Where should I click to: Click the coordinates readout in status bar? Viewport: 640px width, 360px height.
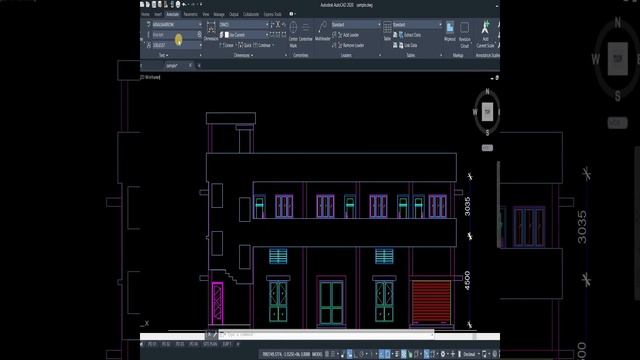pyautogui.click(x=286, y=354)
